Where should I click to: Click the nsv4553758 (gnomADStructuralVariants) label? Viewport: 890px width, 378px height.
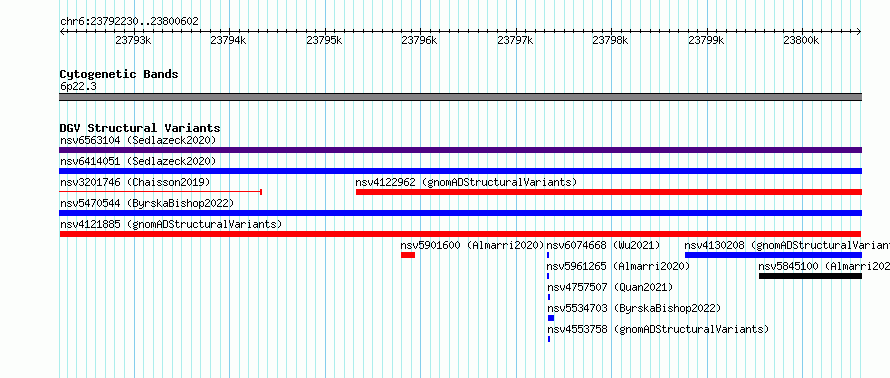click(x=658, y=329)
